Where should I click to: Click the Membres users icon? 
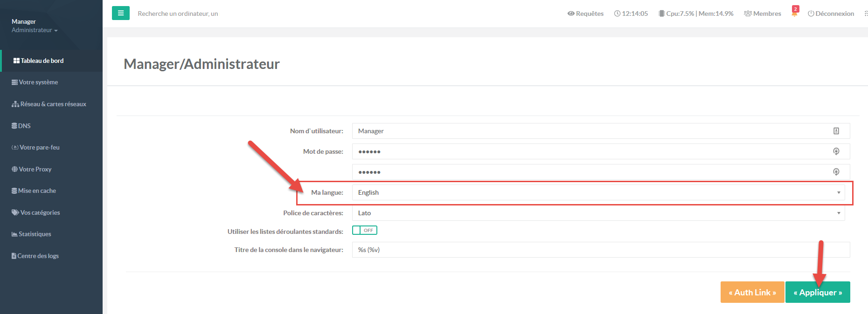748,14
